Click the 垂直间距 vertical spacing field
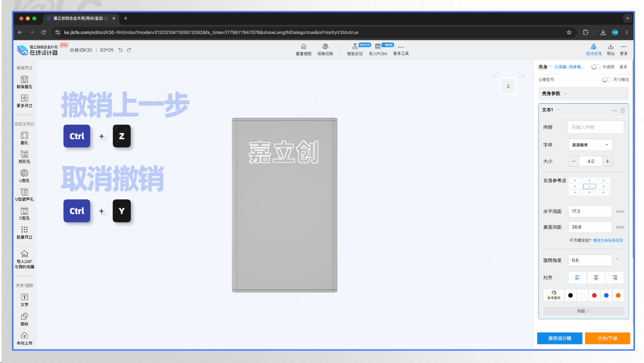Screen dimensions: 644x363 pos(590,227)
